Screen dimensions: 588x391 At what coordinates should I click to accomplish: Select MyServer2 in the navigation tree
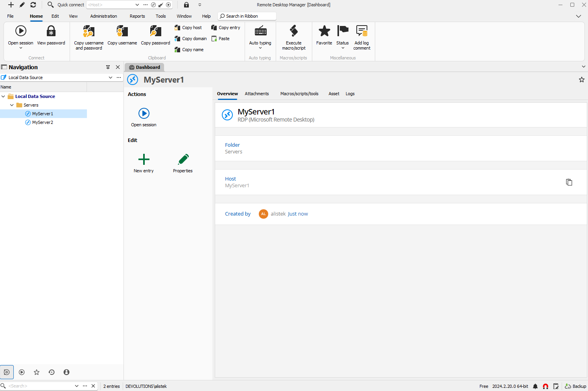(x=43, y=122)
